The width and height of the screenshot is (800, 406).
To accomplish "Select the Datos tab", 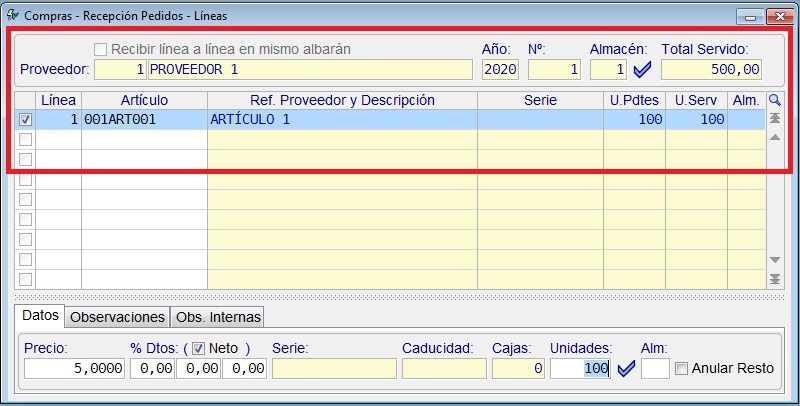I will click(x=41, y=315).
